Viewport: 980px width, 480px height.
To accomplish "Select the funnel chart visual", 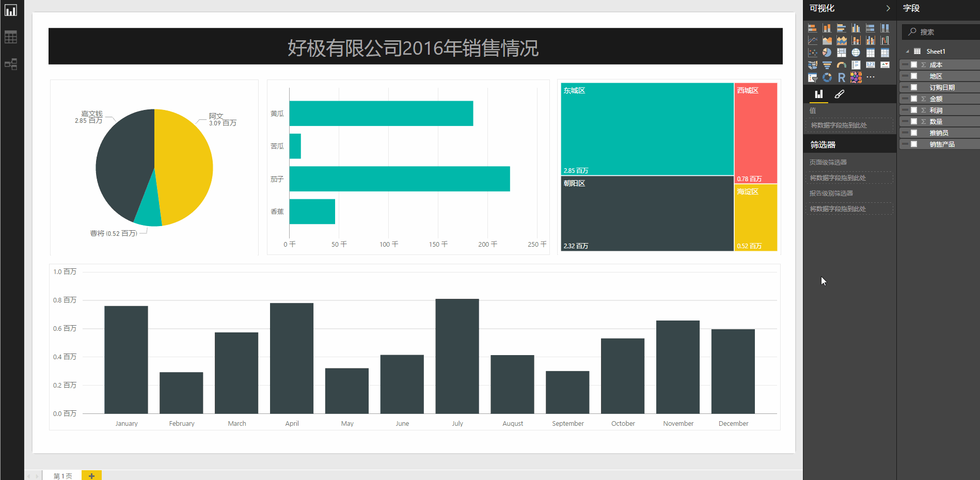I will [x=827, y=65].
